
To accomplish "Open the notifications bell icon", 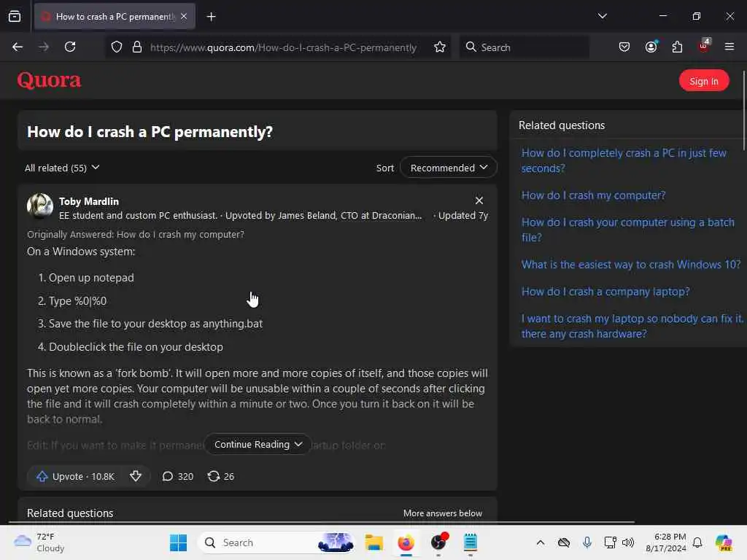I will point(697,542).
